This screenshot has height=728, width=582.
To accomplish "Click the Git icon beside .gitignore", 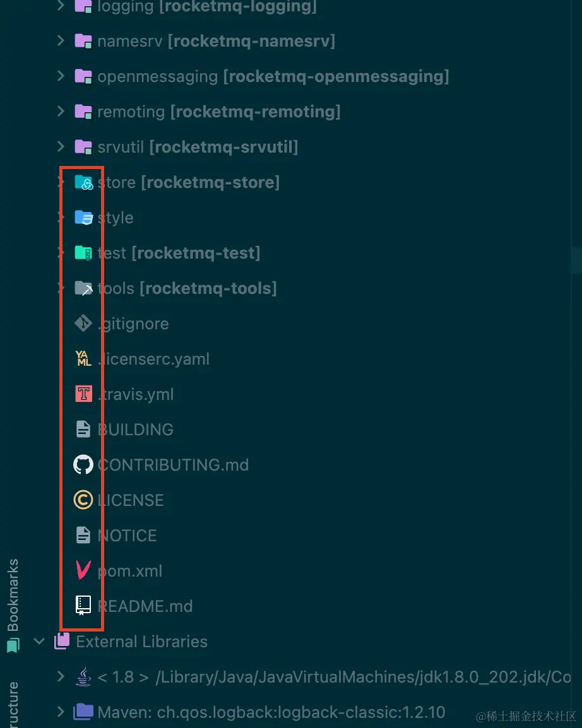I will pyautogui.click(x=83, y=324).
